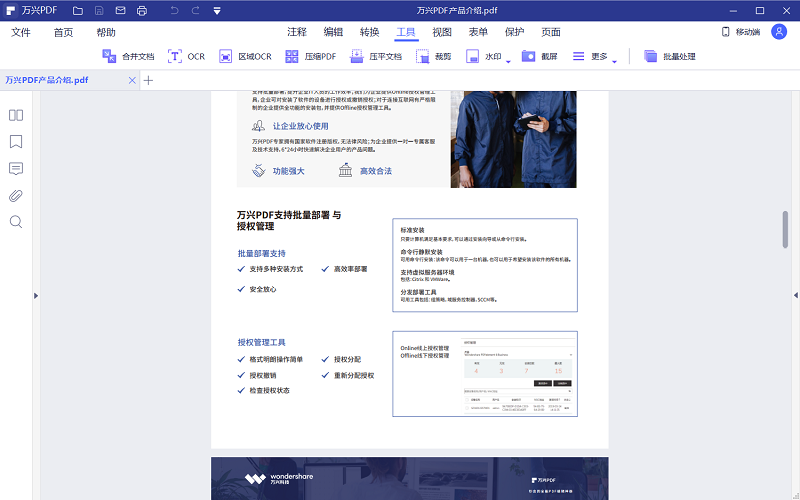Screen dimensions: 800x500
Task: Add a new tab with plus button
Action: pos(148,80)
